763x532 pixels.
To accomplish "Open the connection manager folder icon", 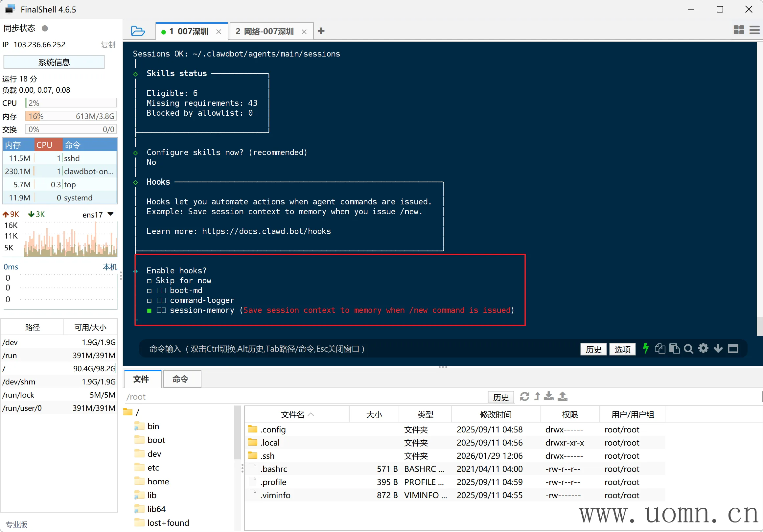I will [x=138, y=31].
